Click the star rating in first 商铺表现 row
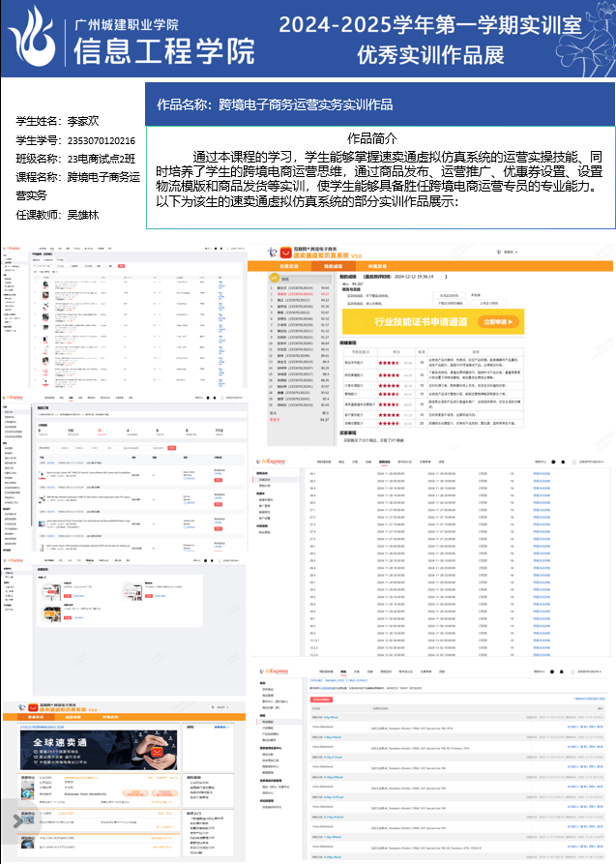616x864 pixels. 388,362
